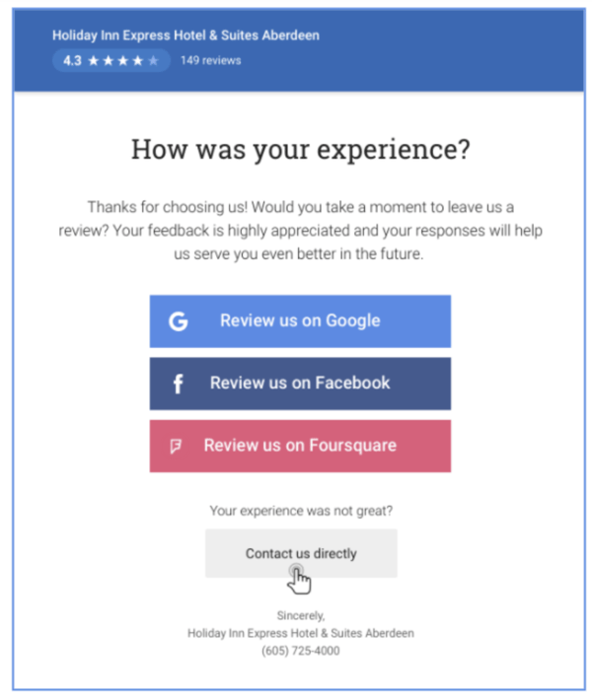Click the first rating star in header
The height and width of the screenshot is (700, 592).
[x=94, y=60]
